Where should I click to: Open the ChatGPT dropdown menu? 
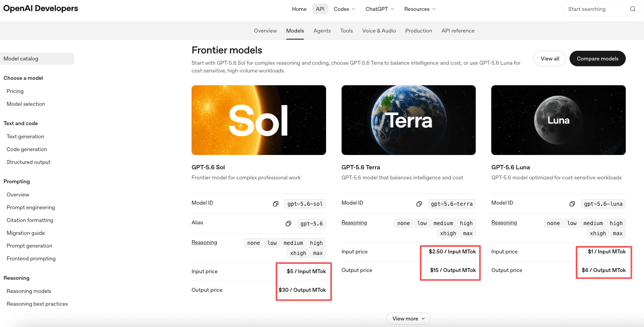(x=380, y=9)
